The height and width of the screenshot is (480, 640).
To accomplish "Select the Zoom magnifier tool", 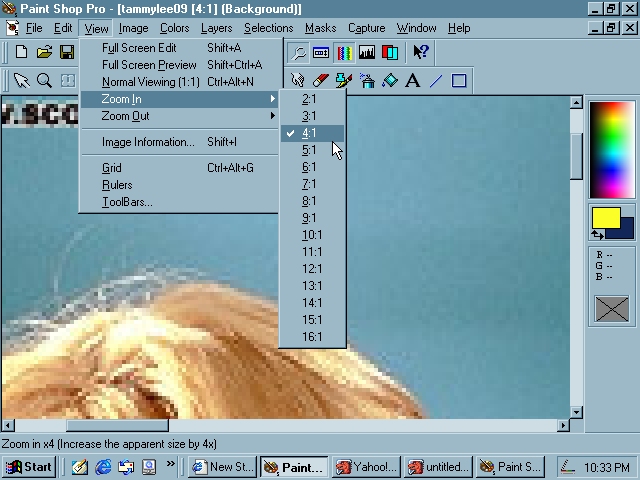I will click(44, 80).
